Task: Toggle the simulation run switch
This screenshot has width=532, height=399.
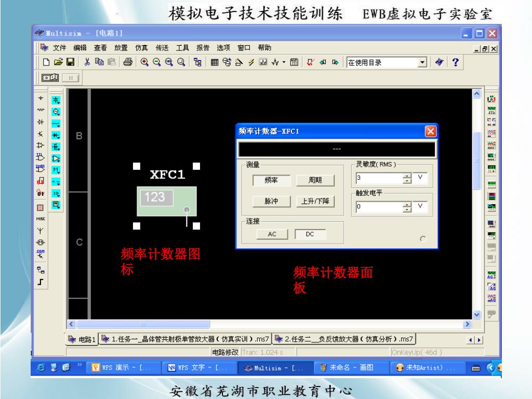Action: coord(50,78)
